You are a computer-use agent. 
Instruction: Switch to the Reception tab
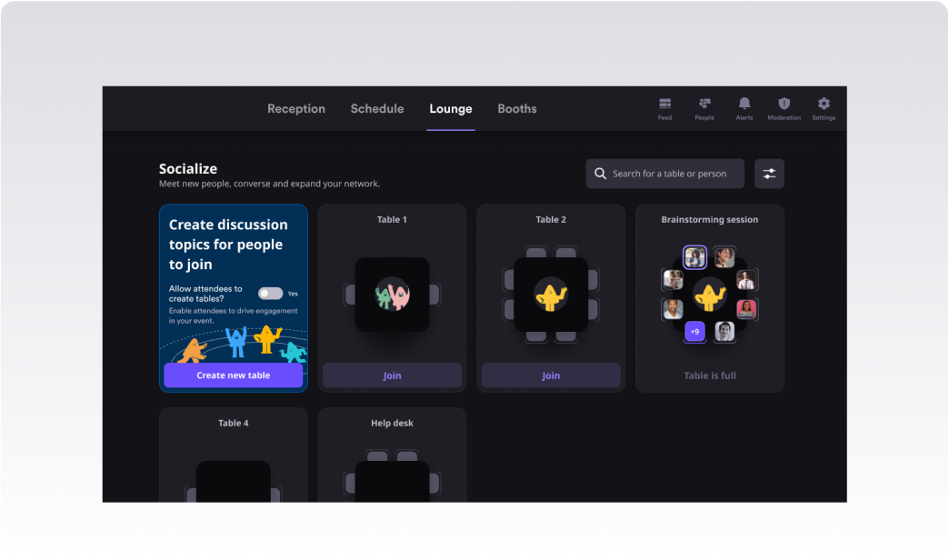click(x=296, y=109)
